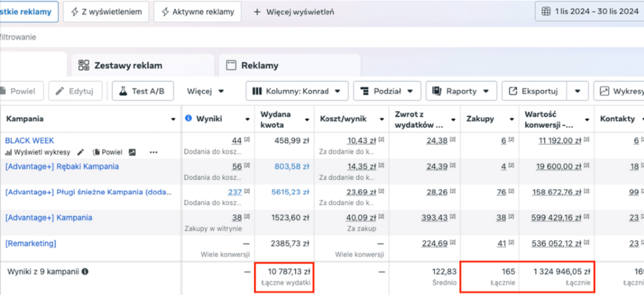Click the Test A/B button
The width and height of the screenshot is (644, 295).
(143, 91)
